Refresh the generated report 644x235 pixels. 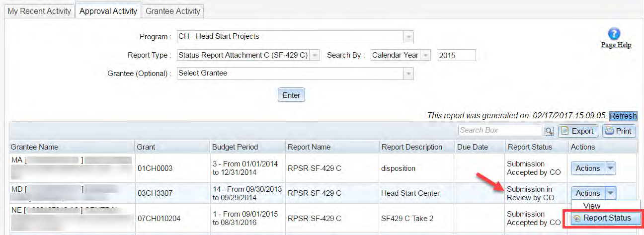623,116
